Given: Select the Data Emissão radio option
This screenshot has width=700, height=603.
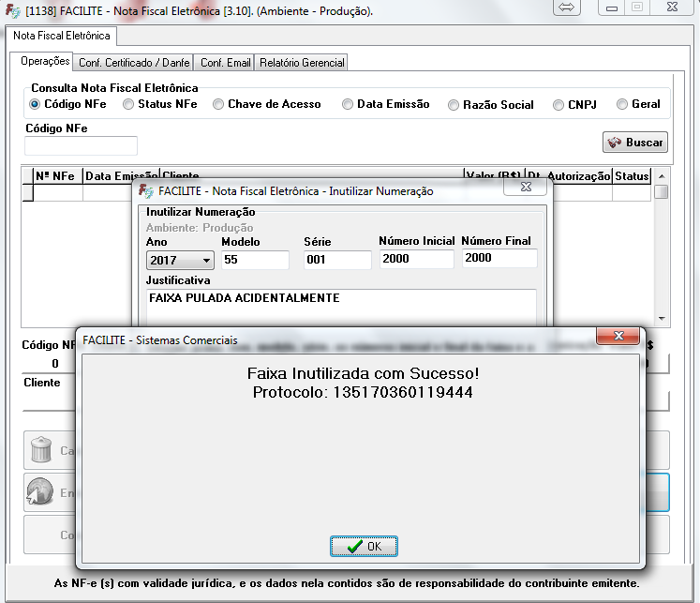Looking at the screenshot, I should click(x=348, y=104).
